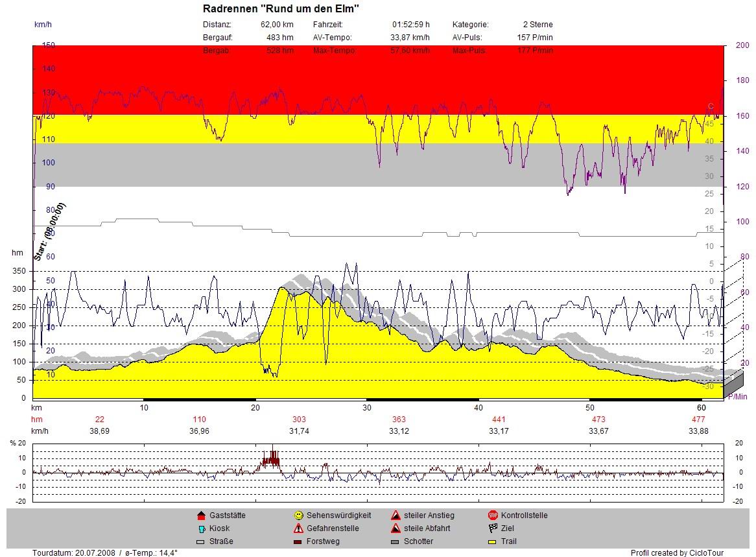Select the gray Schotter swatch

click(396, 541)
